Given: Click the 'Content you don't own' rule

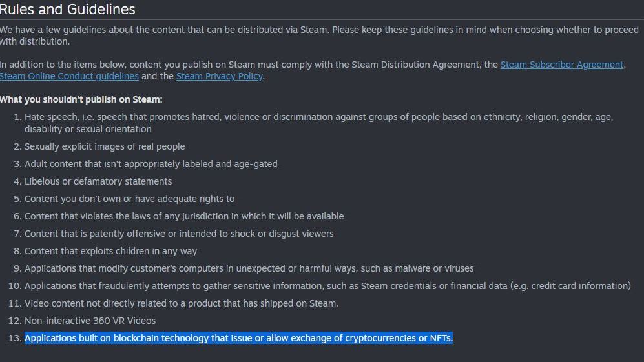Looking at the screenshot, I should point(129,199).
